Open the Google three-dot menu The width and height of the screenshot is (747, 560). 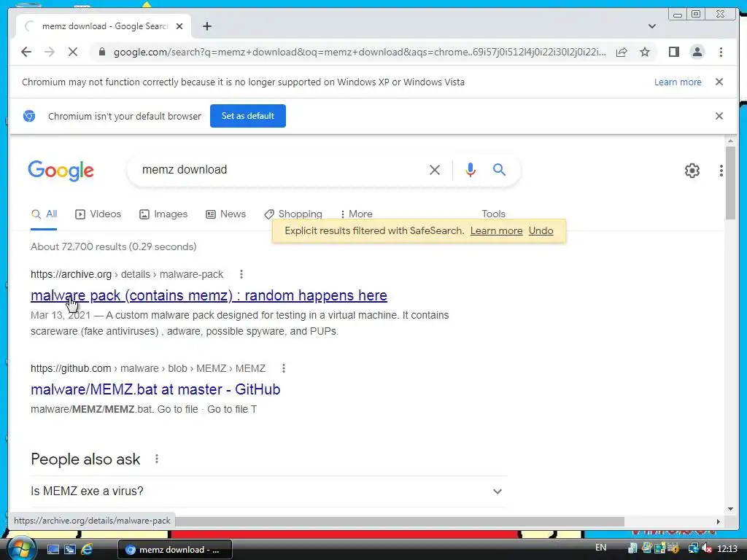(x=721, y=171)
